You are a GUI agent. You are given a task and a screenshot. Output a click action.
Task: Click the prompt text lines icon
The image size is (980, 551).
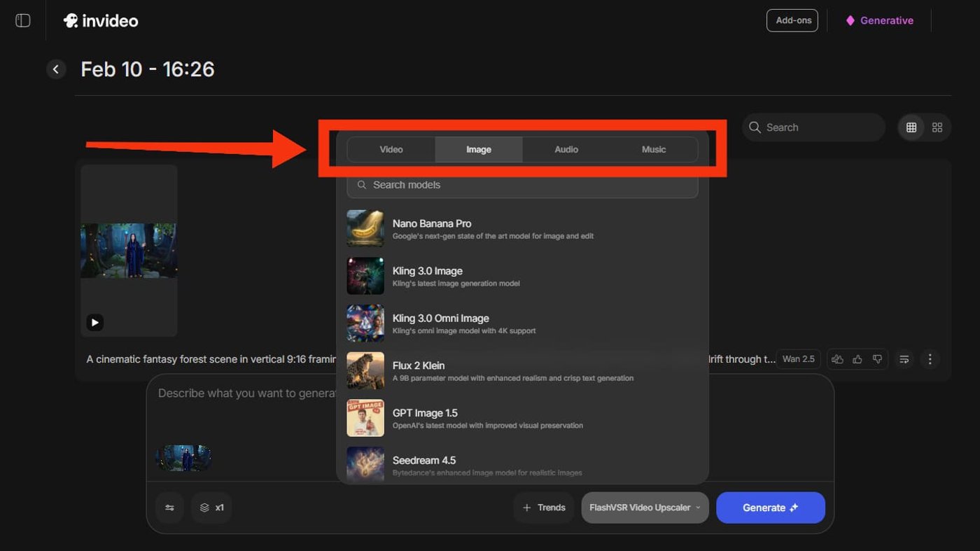click(x=904, y=359)
